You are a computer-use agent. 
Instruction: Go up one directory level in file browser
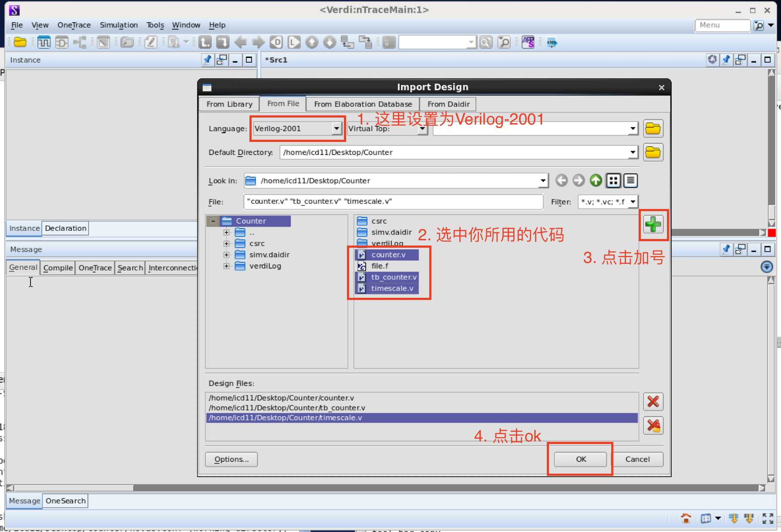[596, 180]
